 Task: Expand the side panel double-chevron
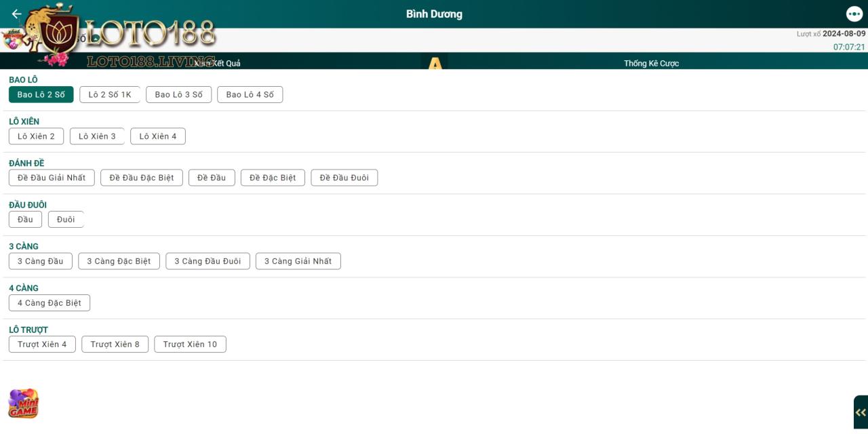tap(860, 412)
